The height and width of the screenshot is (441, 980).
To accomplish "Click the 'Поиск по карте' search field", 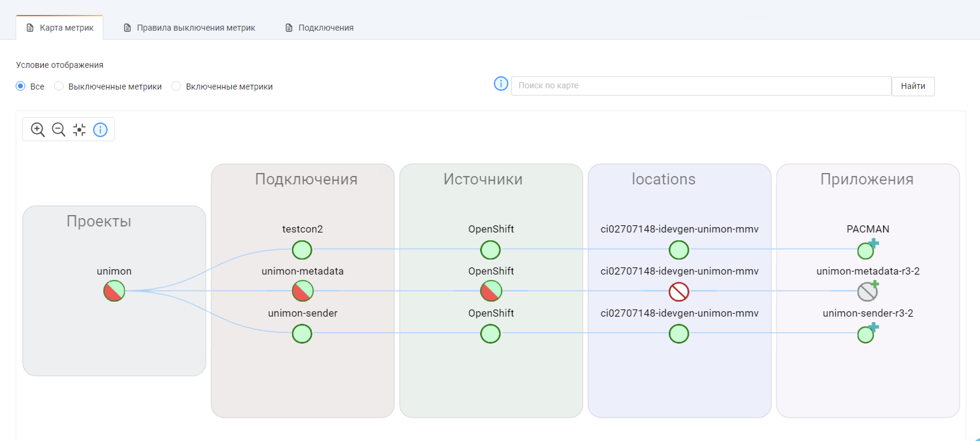I will (x=701, y=86).
